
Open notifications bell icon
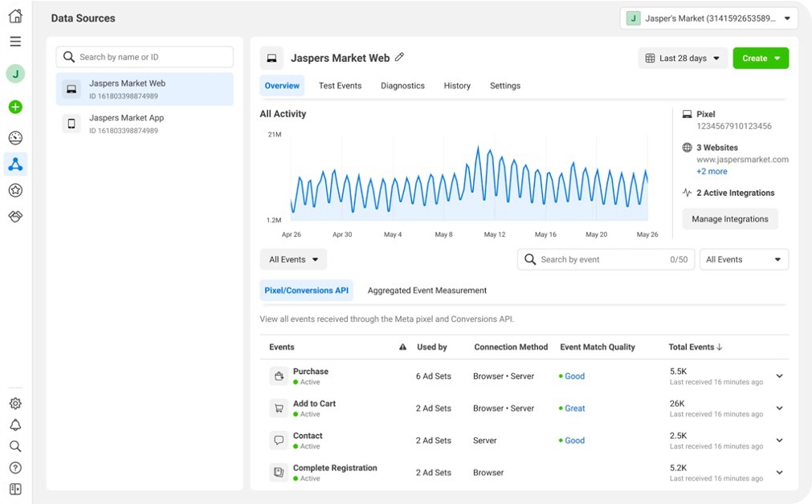click(x=15, y=425)
